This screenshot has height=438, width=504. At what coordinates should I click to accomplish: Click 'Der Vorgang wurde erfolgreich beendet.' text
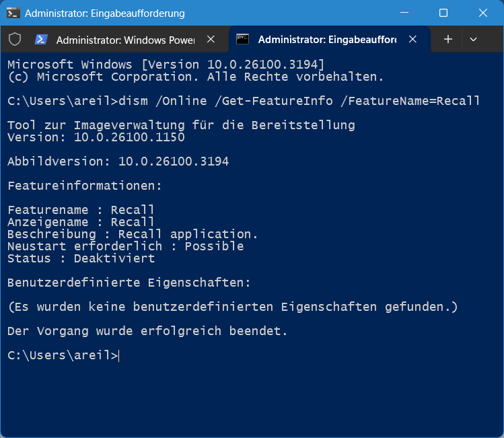pos(147,331)
